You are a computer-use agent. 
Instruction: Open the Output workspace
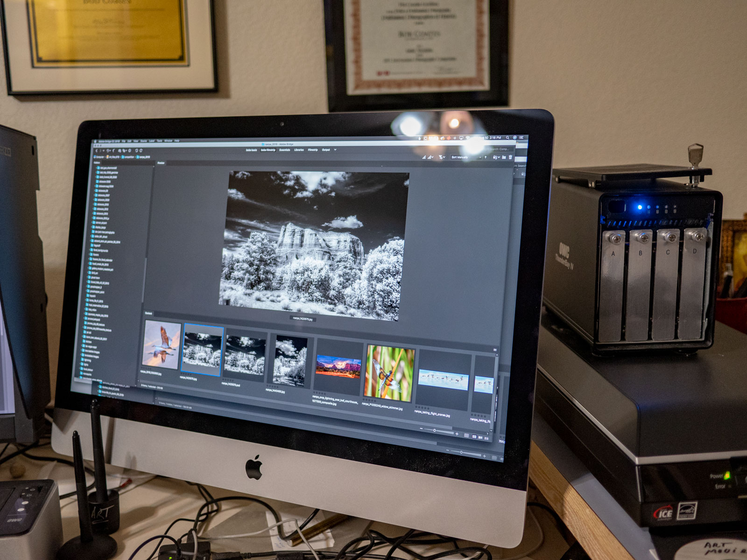(326, 150)
